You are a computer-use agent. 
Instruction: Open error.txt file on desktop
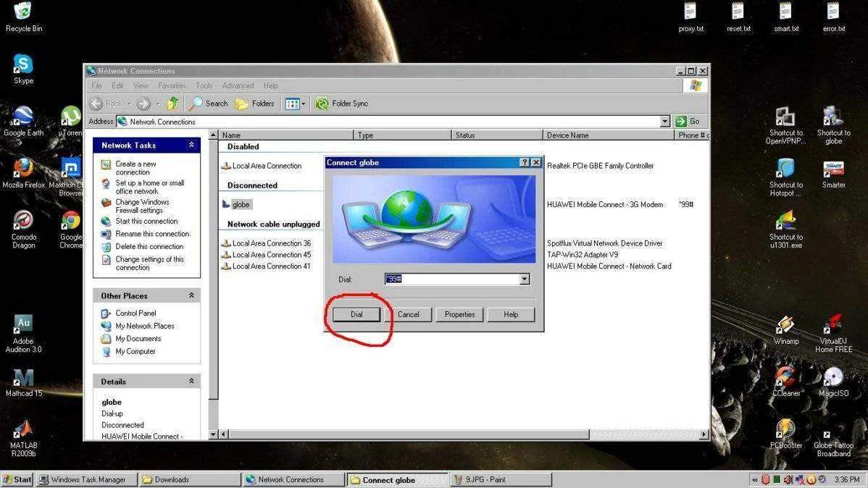834,17
